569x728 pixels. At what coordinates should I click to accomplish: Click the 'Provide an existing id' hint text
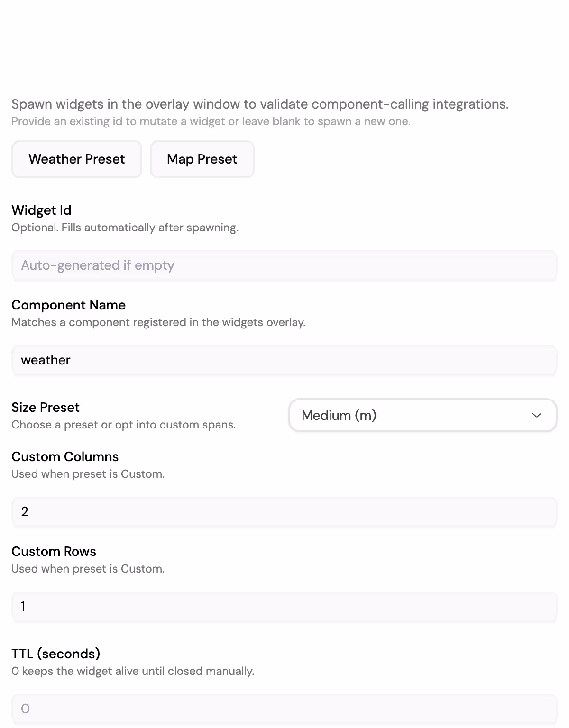(x=211, y=121)
